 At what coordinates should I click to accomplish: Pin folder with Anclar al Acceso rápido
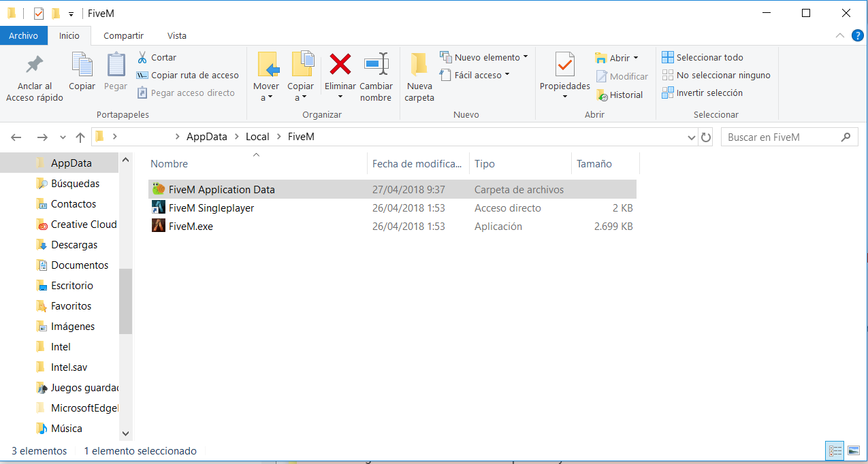34,78
